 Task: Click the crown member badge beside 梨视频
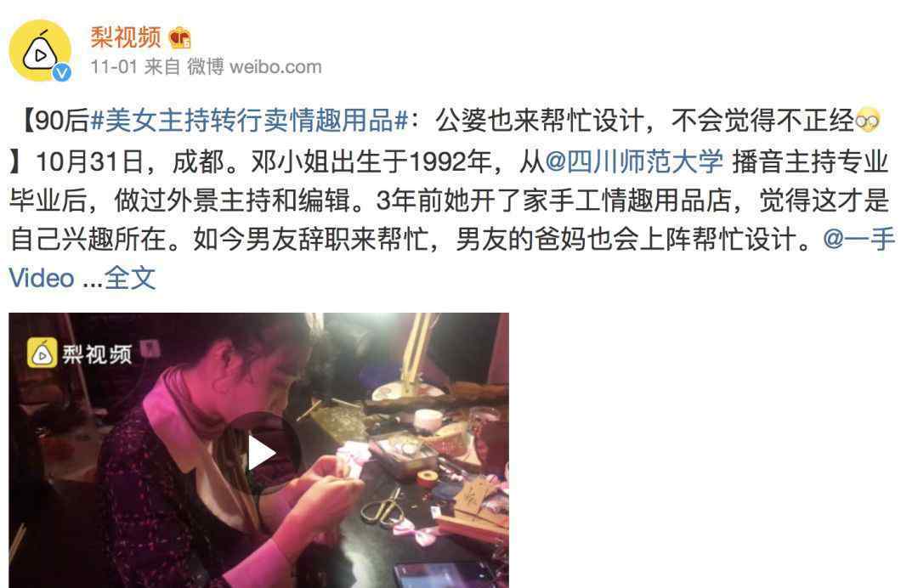[x=179, y=38]
